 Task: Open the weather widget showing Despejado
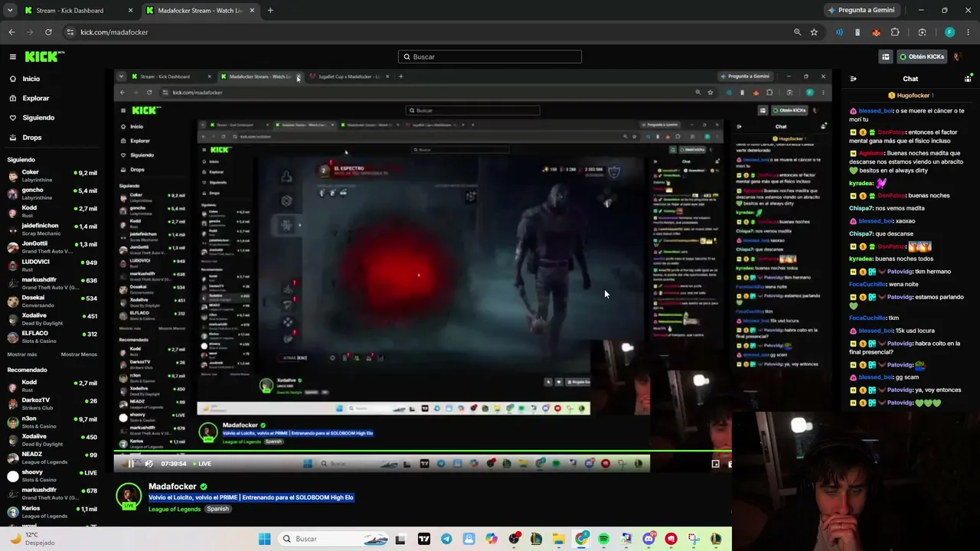[32, 539]
